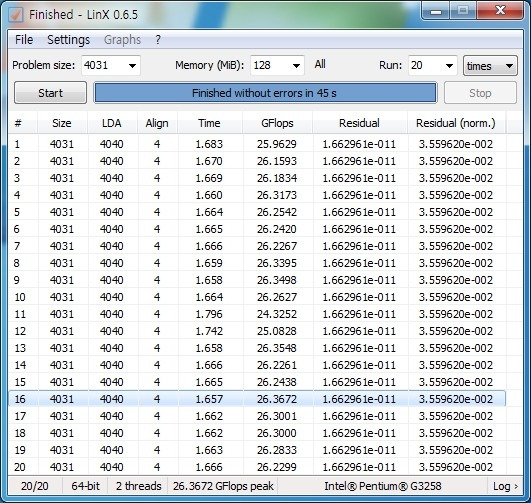Click the Residual (norm.) column header

point(455,123)
